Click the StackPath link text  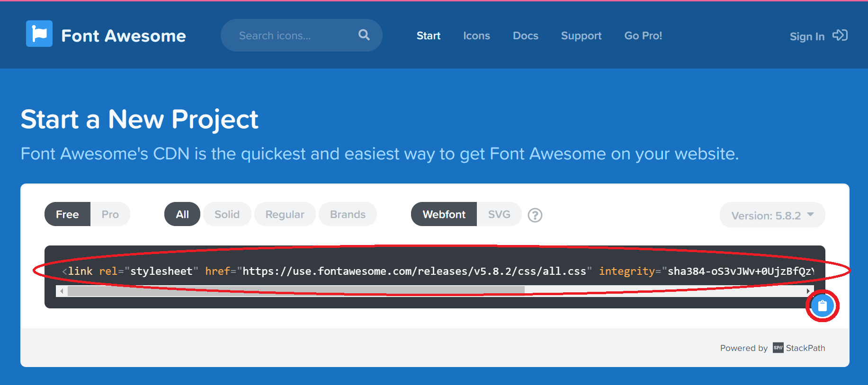805,348
